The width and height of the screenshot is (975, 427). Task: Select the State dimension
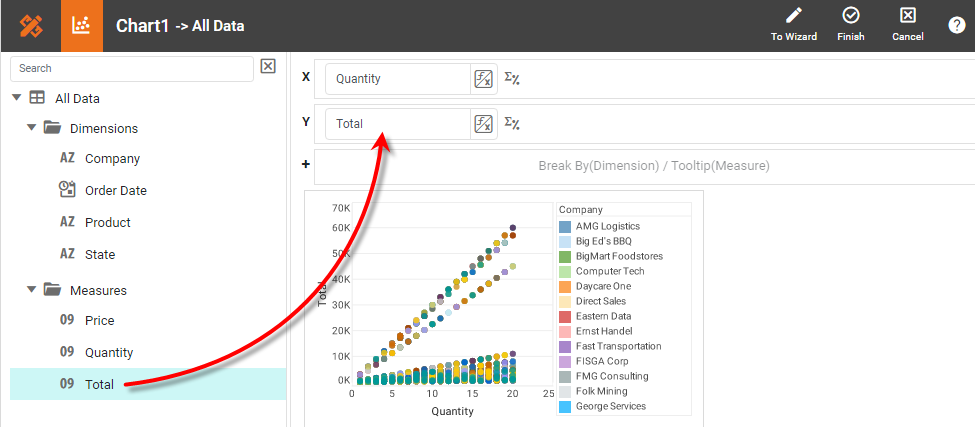[x=99, y=254]
